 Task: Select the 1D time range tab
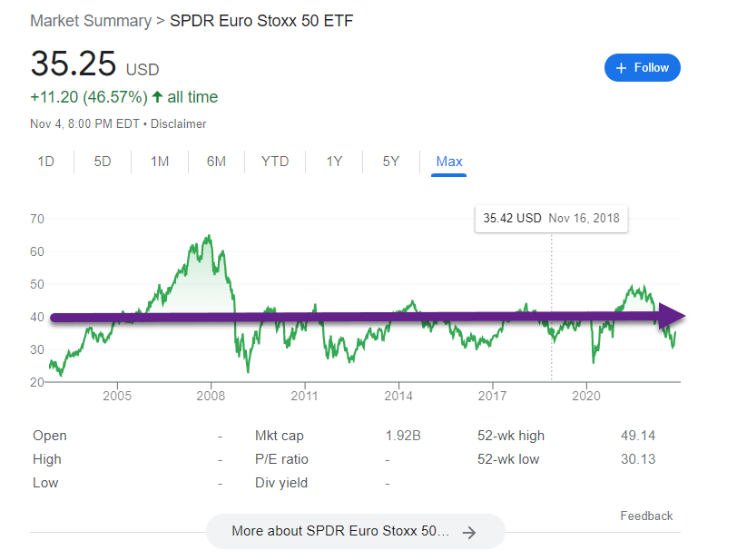click(46, 162)
